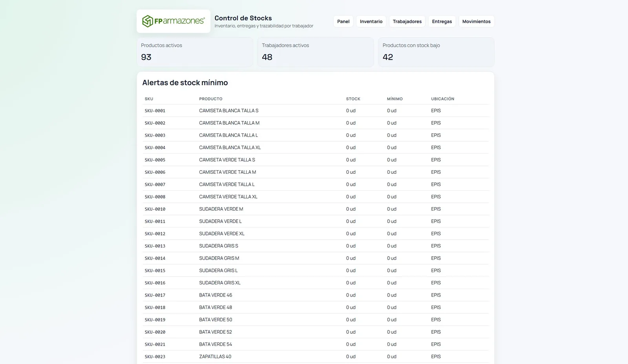Select CAMISETA BLANCA TALLA XL product
This screenshot has height=364, width=628.
pyautogui.click(x=230, y=147)
